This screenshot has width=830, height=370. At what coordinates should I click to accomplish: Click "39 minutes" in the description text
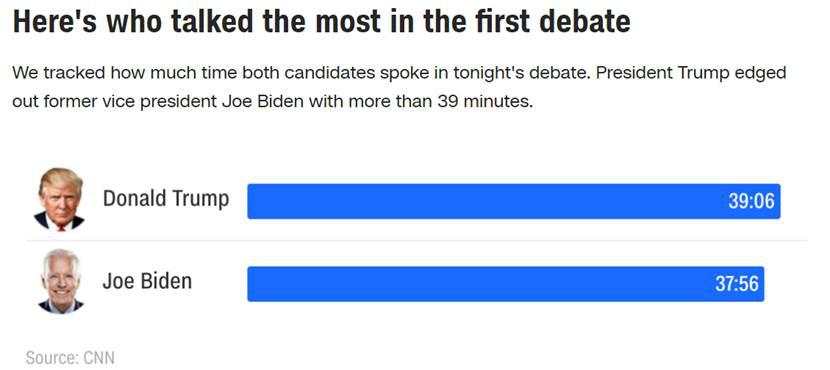[x=484, y=101]
